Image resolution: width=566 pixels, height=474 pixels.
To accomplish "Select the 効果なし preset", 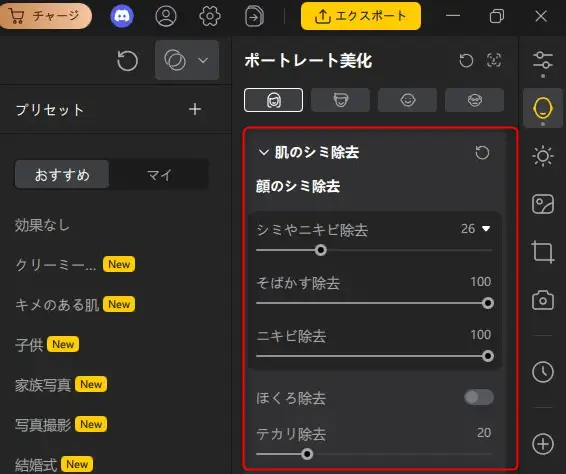I will 42,225.
